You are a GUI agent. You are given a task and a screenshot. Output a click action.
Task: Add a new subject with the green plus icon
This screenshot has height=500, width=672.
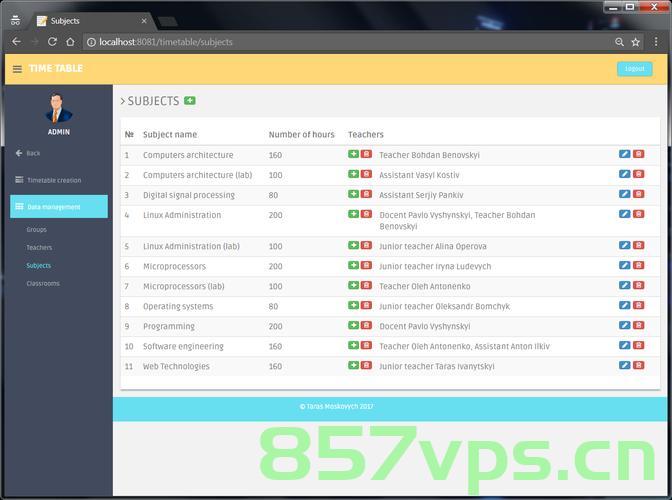click(x=189, y=101)
